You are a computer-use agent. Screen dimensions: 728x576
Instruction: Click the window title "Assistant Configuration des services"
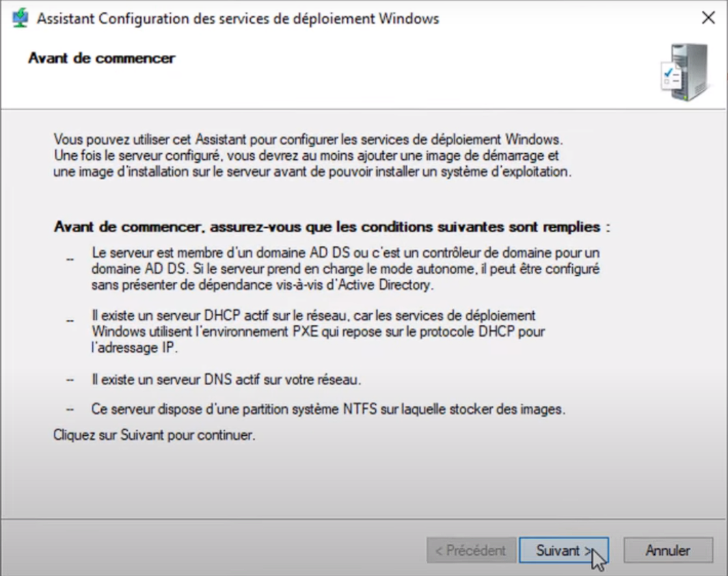click(x=238, y=18)
